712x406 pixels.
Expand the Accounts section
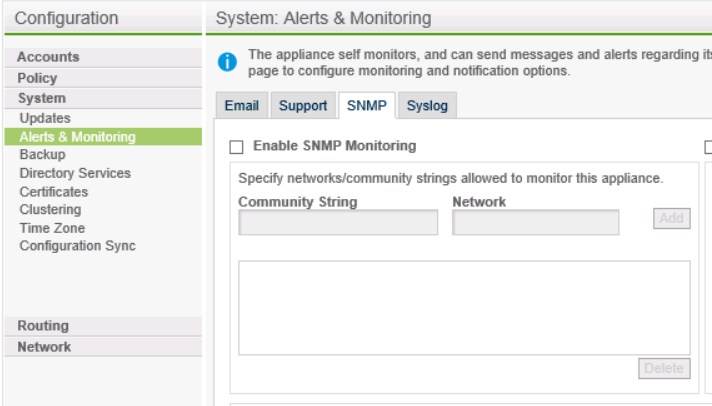tap(48, 57)
